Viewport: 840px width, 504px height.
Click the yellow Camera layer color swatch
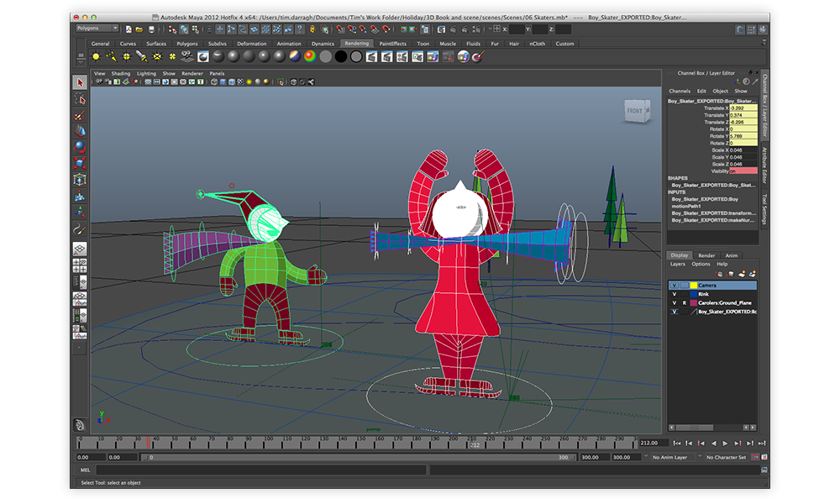point(694,286)
